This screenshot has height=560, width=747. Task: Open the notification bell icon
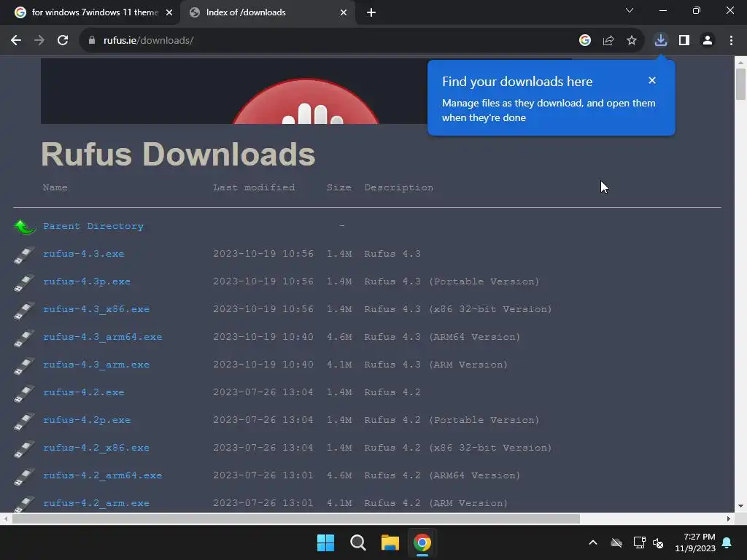pyautogui.click(x=727, y=542)
